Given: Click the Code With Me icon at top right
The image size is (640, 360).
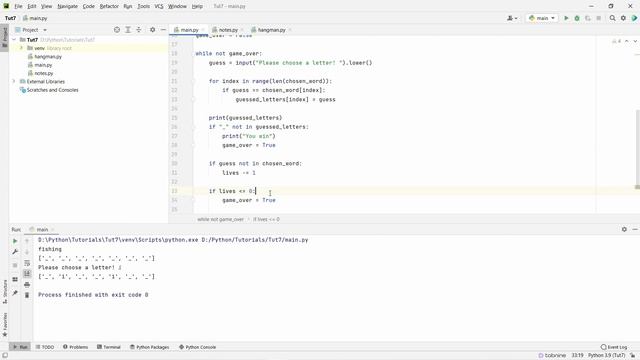Looking at the screenshot, I should click(634, 18).
